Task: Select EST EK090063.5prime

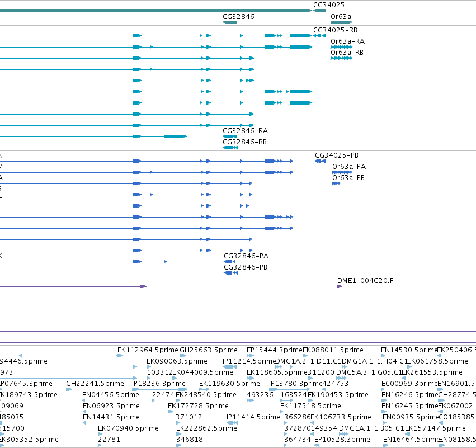Action: 177,361
